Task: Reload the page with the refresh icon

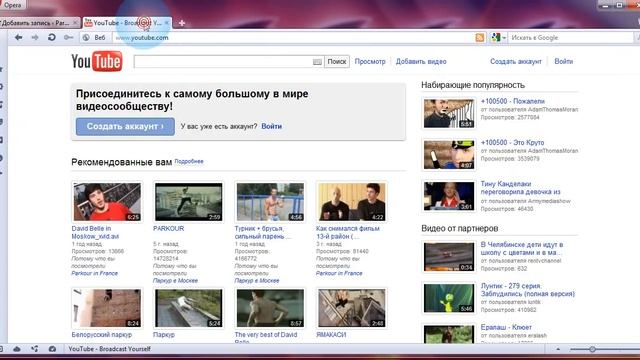Action: 51,38
